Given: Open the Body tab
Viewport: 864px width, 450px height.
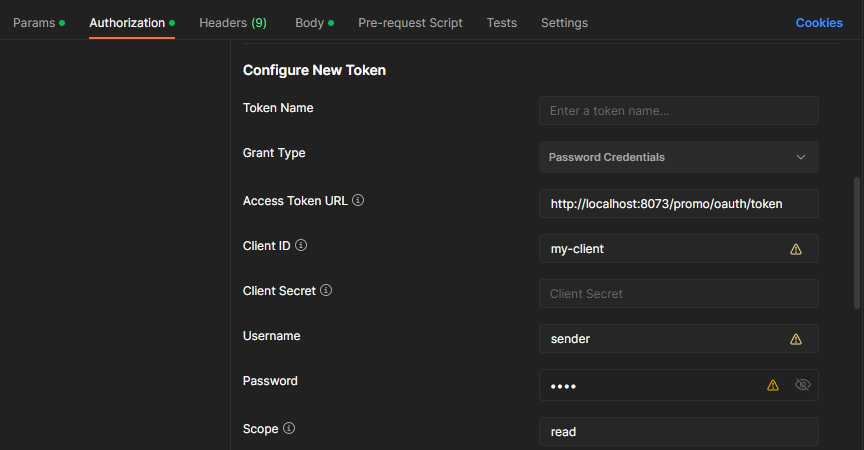Looking at the screenshot, I should [x=314, y=22].
